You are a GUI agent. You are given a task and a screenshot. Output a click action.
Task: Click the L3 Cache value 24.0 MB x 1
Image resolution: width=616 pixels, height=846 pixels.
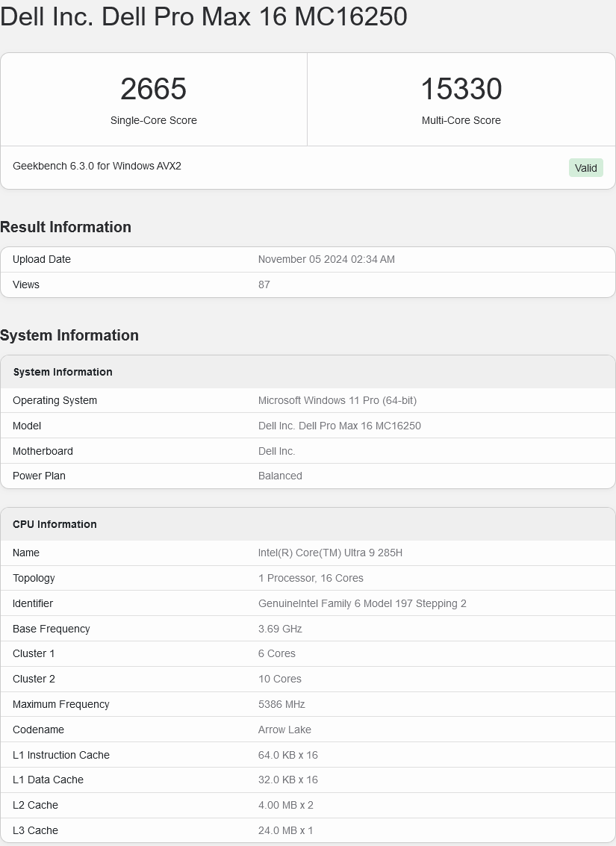point(286,830)
